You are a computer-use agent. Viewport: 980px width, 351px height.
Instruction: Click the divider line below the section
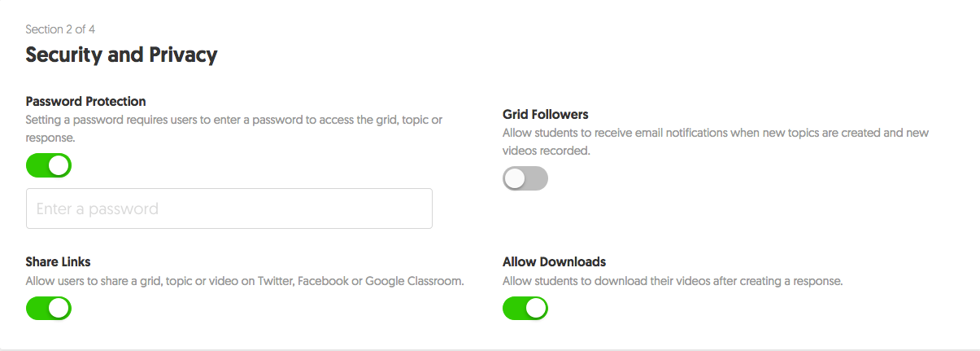click(490, 349)
